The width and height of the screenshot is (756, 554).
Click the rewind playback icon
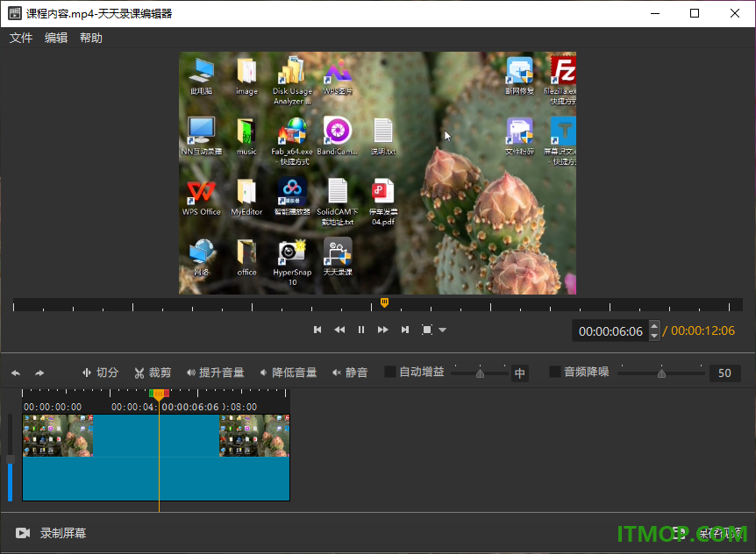339,330
